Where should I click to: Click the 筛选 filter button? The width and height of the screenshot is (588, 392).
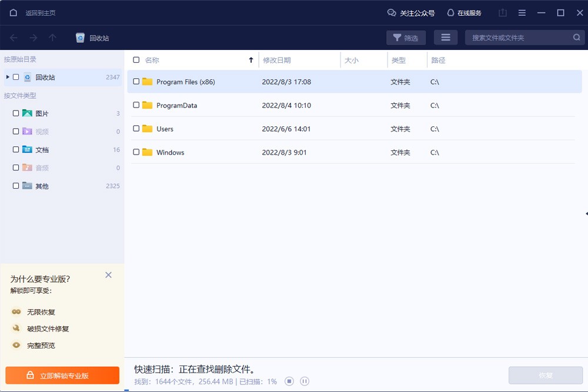click(406, 38)
